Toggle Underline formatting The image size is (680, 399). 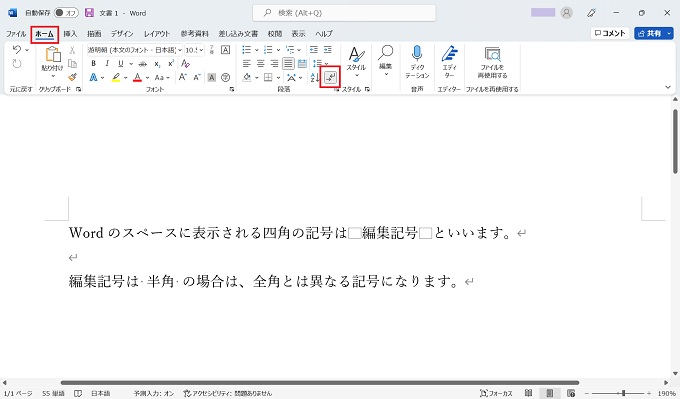coord(121,64)
